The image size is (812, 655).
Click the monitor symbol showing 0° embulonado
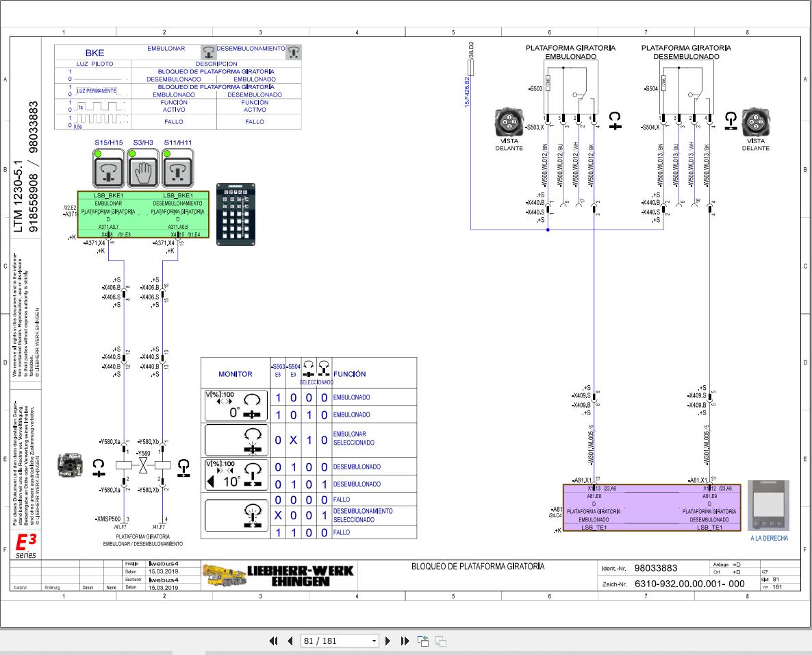236,405
